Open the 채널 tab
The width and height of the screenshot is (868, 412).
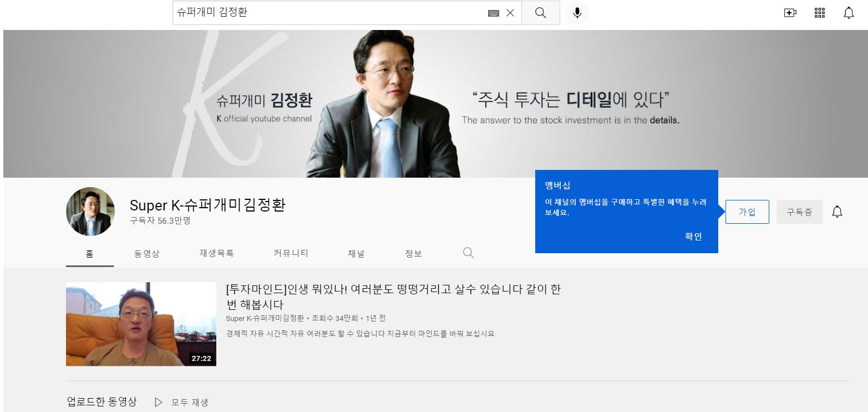pyautogui.click(x=356, y=253)
